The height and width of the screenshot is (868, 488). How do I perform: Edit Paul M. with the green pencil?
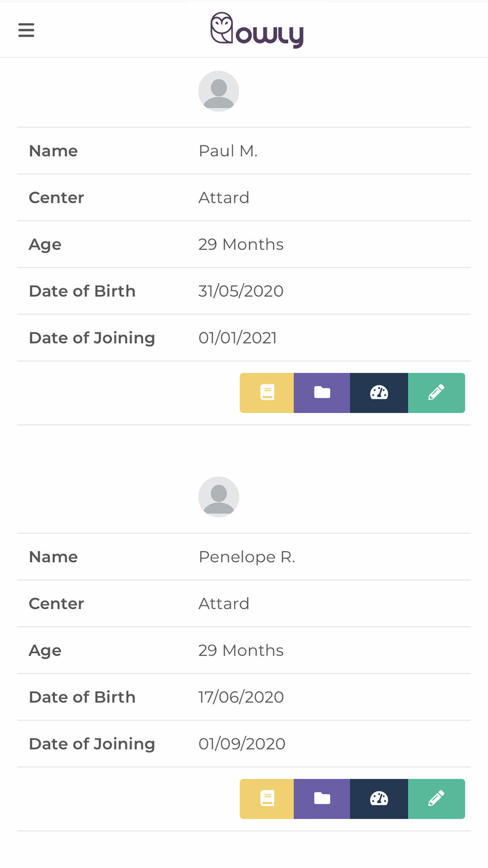tap(436, 393)
